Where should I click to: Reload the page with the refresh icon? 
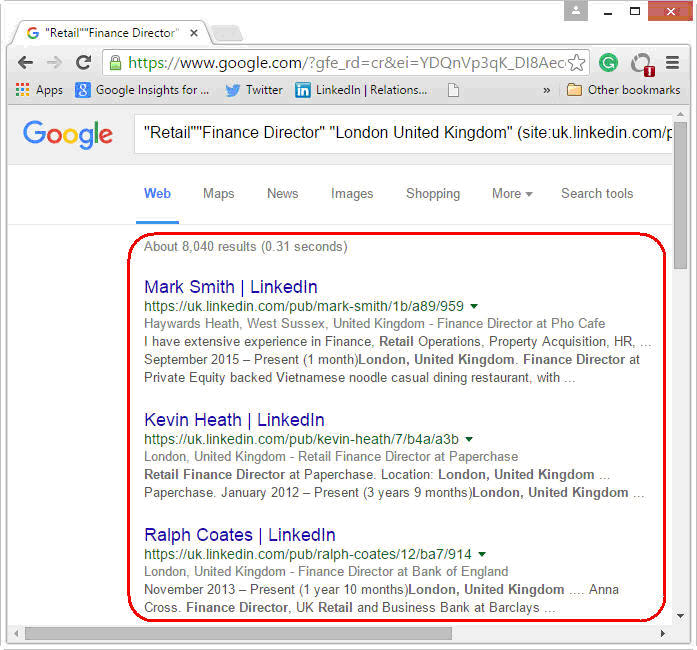coord(83,63)
